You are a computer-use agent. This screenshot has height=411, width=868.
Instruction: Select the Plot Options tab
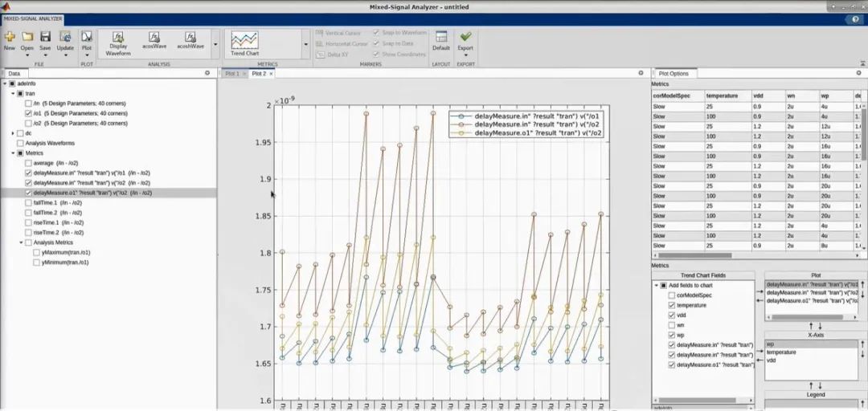pos(674,74)
